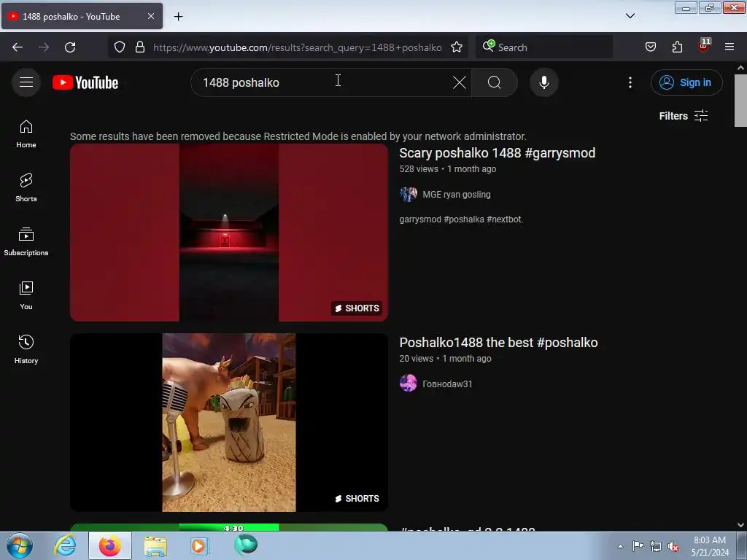Open History in the sidebar
Viewport: 747px width, 560px height.
(x=26, y=349)
